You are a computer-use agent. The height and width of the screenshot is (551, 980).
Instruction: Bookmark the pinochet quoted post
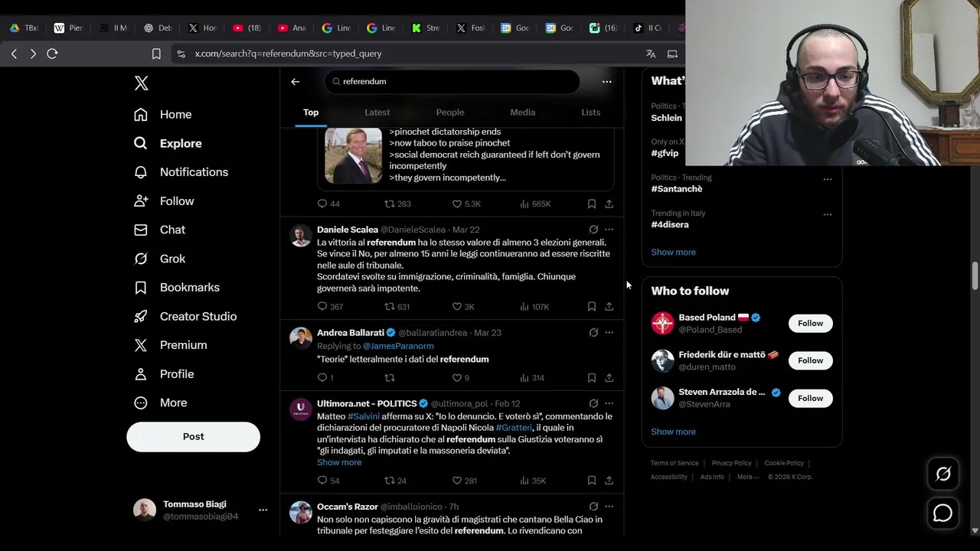(x=592, y=204)
